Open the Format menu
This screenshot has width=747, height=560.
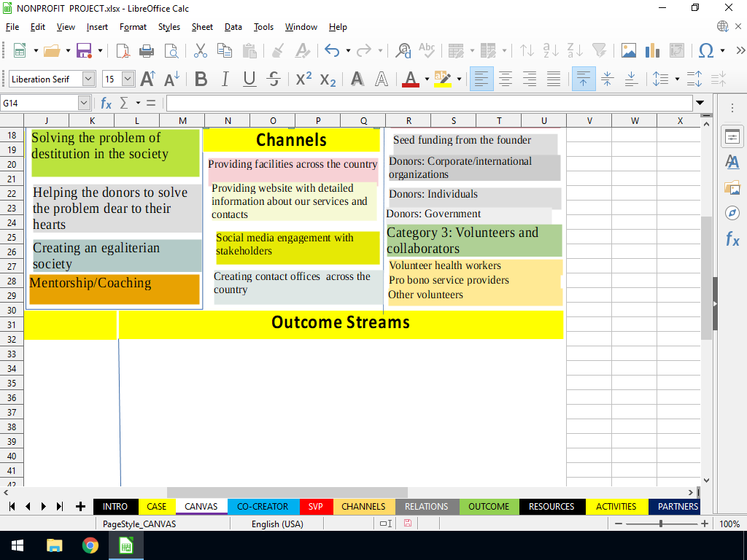tap(133, 27)
